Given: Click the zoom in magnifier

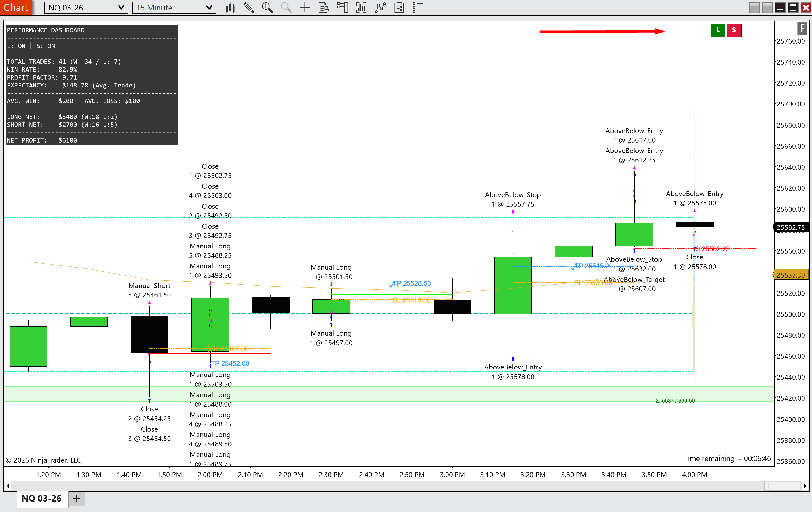Looking at the screenshot, I should [267, 8].
